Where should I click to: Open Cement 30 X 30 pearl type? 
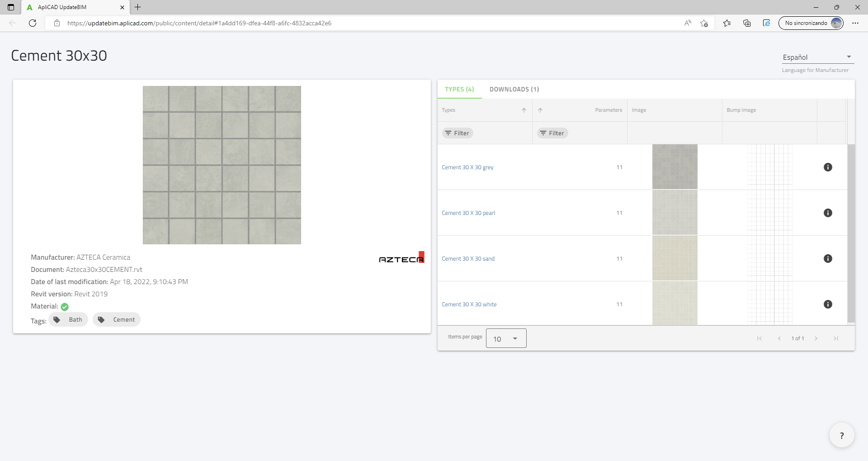click(x=468, y=213)
